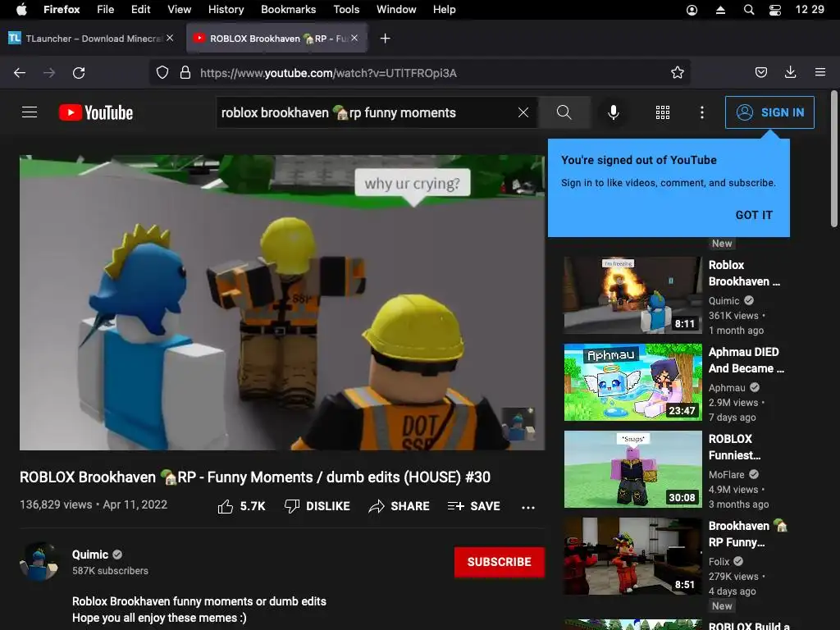Subscribe to the Quimic channel
840x630 pixels.
(x=500, y=562)
